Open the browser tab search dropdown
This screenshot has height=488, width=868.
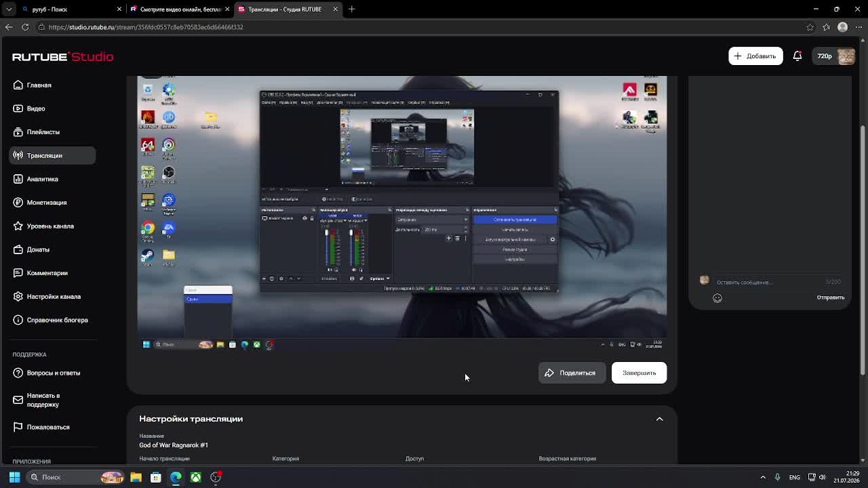coord(9,9)
